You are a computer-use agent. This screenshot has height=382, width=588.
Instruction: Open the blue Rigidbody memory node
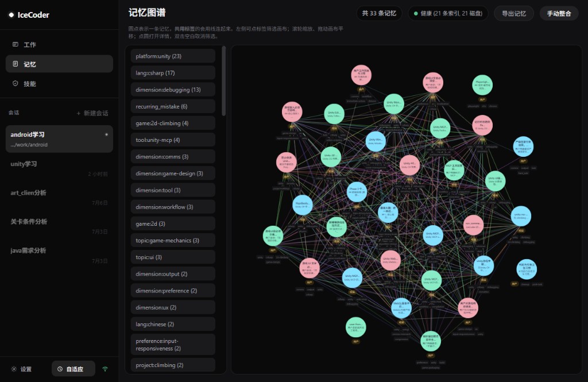coord(302,205)
